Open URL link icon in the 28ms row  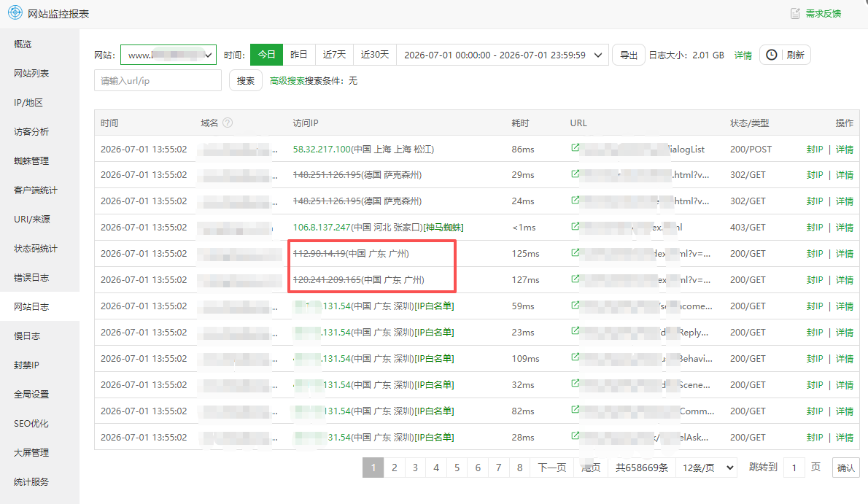click(576, 436)
